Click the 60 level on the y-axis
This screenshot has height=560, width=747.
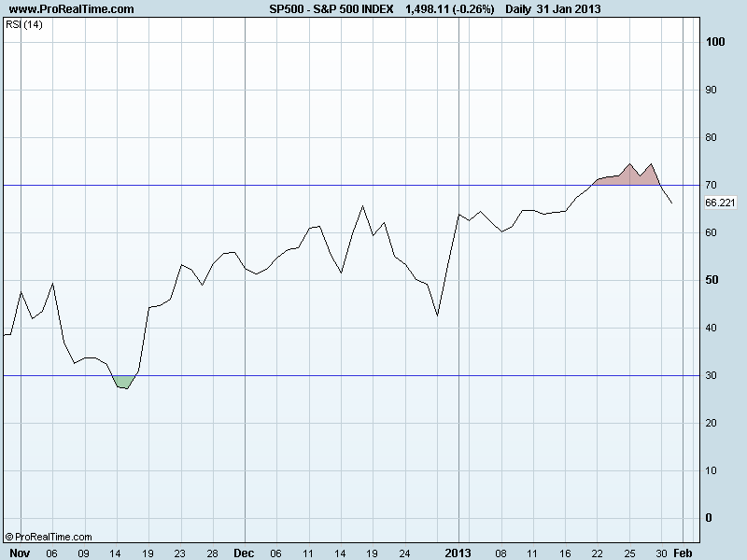[x=711, y=232]
